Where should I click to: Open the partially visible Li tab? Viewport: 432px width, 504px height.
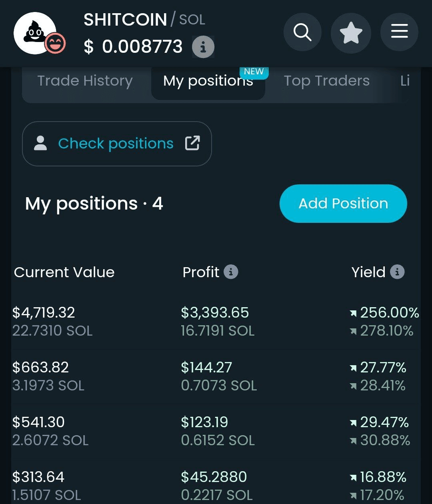coord(405,81)
